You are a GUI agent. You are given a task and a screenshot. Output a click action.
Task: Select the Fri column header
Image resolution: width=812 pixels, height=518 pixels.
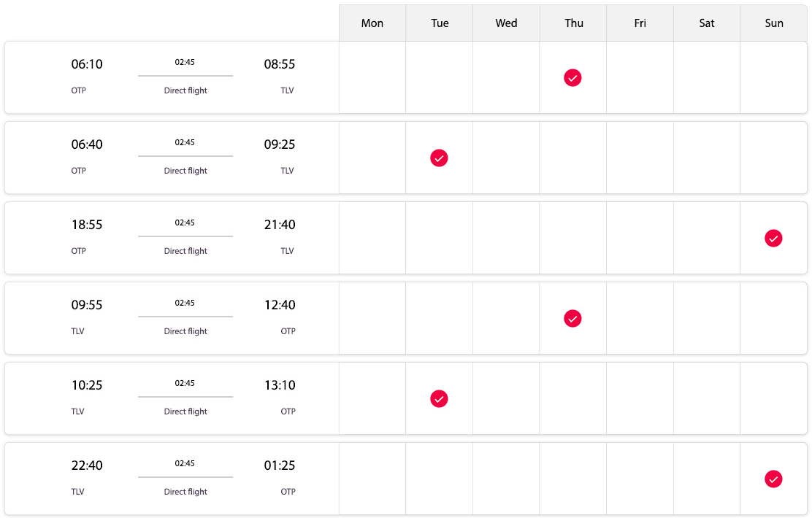(640, 23)
